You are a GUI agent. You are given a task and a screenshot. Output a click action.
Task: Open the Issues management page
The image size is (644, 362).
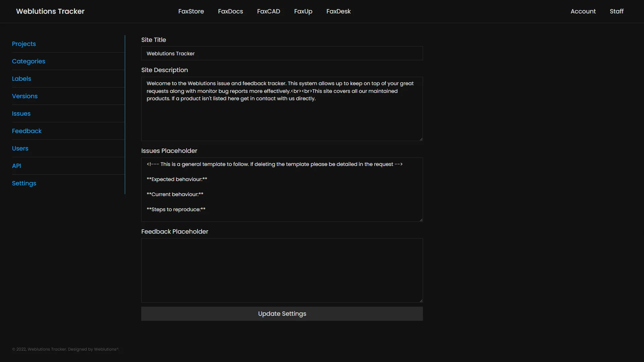point(21,114)
